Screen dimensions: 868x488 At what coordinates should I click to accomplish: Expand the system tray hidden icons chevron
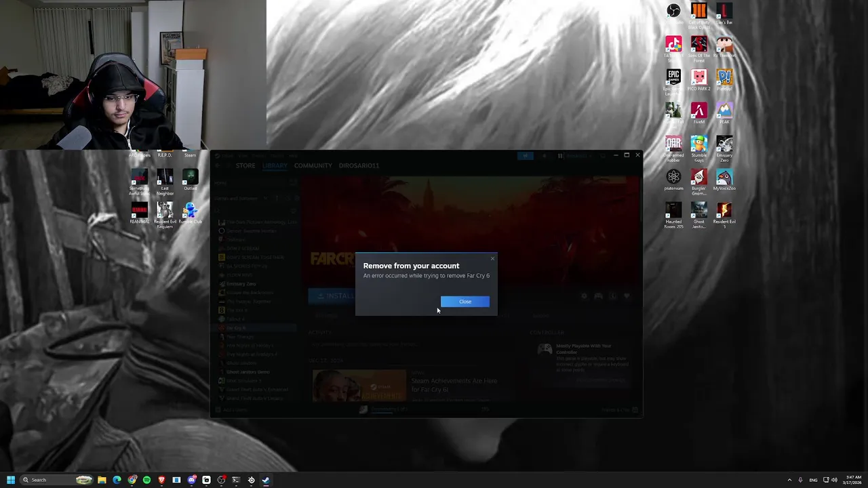789,480
